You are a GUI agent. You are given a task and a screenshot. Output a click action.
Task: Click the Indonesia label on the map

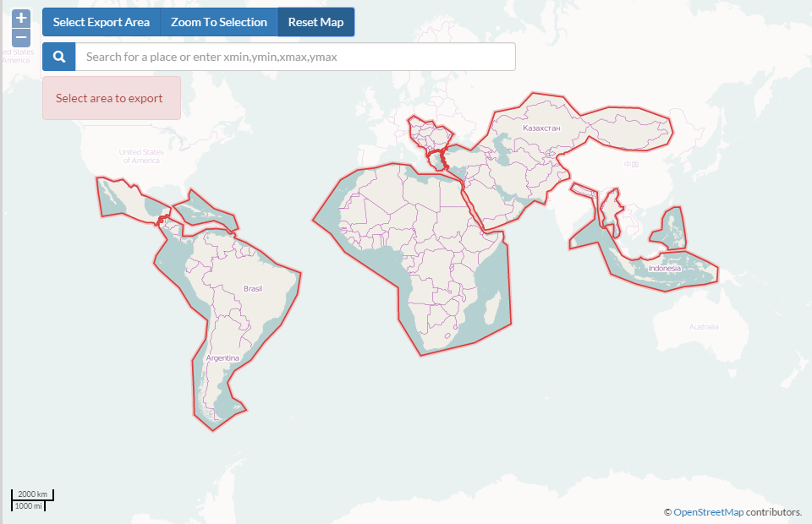pyautogui.click(x=664, y=269)
